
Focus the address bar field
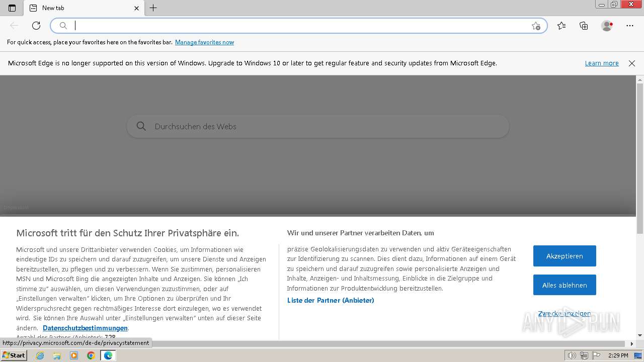(298, 26)
